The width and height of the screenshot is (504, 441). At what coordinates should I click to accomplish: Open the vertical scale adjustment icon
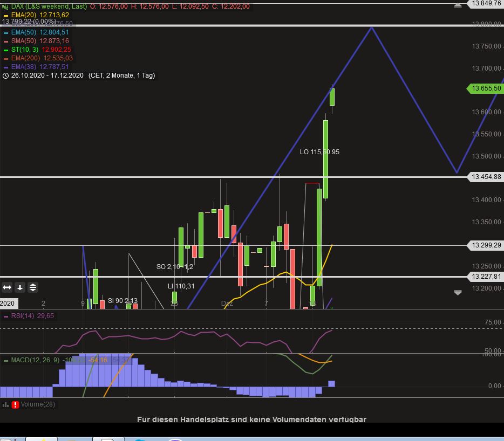coord(32,287)
